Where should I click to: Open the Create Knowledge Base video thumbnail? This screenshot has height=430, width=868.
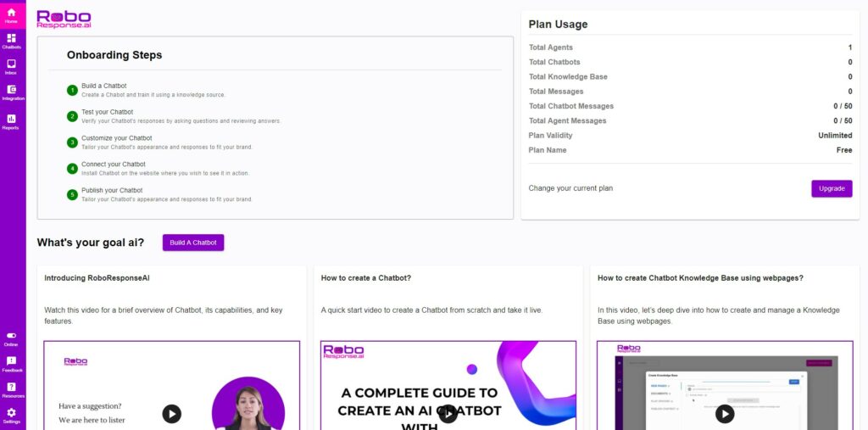tap(725, 386)
